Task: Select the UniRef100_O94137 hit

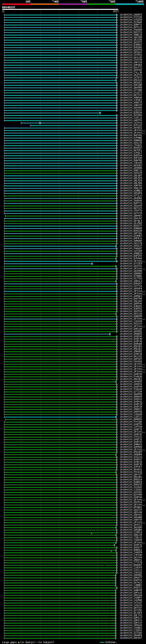Action: 131,246
